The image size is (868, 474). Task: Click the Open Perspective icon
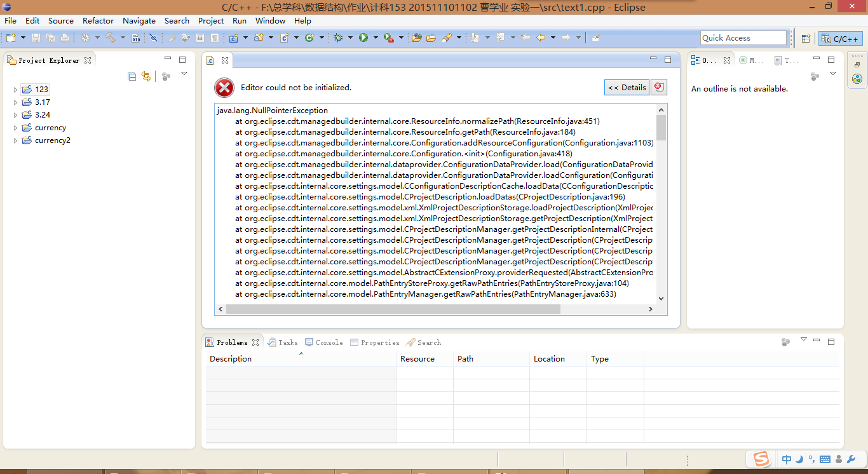click(806, 38)
